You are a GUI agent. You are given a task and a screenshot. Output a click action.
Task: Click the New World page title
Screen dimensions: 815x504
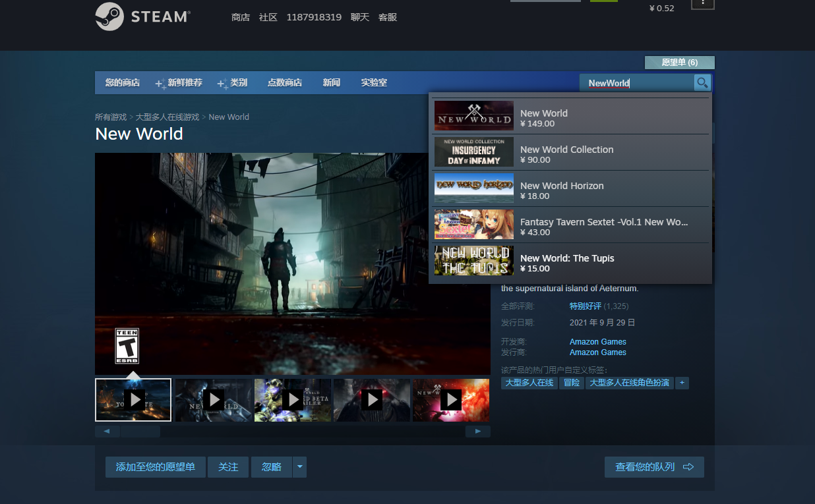(x=139, y=134)
